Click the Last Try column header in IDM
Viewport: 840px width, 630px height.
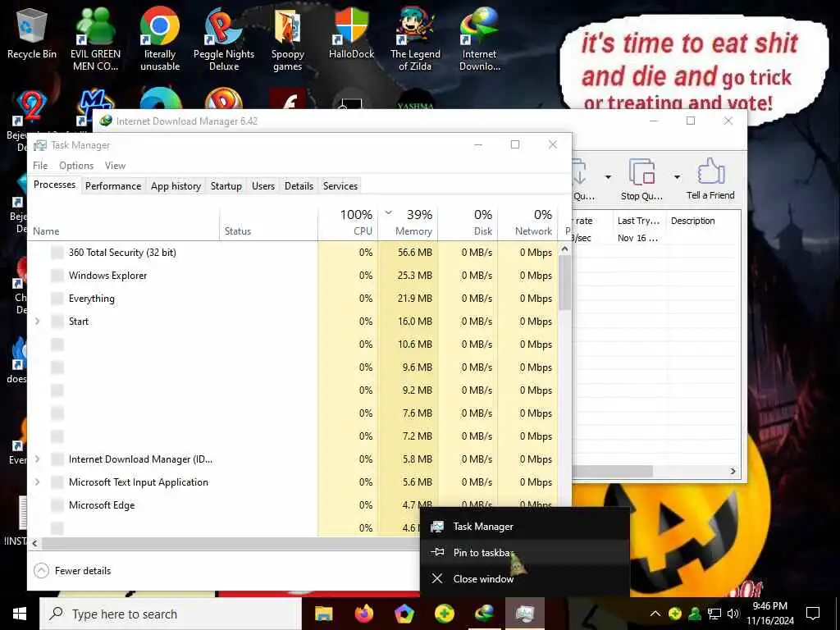[x=638, y=221]
